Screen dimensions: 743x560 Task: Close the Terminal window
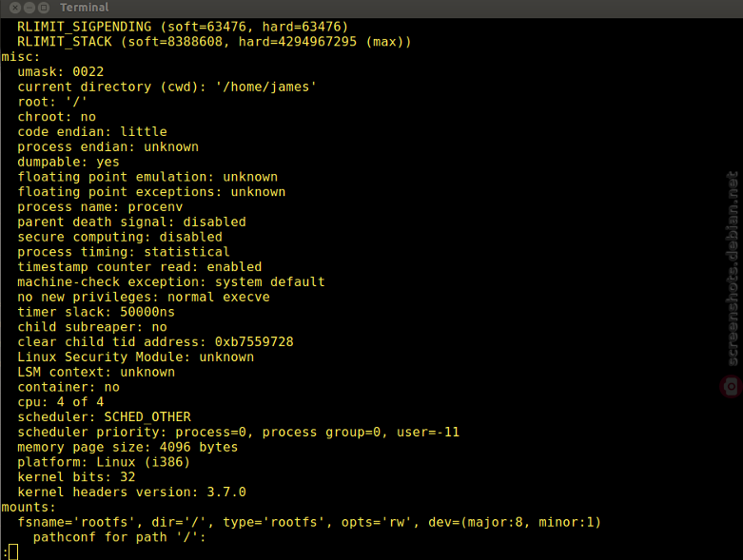(15, 8)
